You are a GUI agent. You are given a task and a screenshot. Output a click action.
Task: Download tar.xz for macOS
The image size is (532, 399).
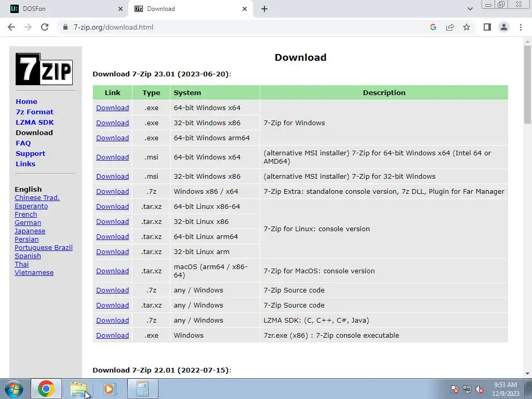tap(112, 271)
